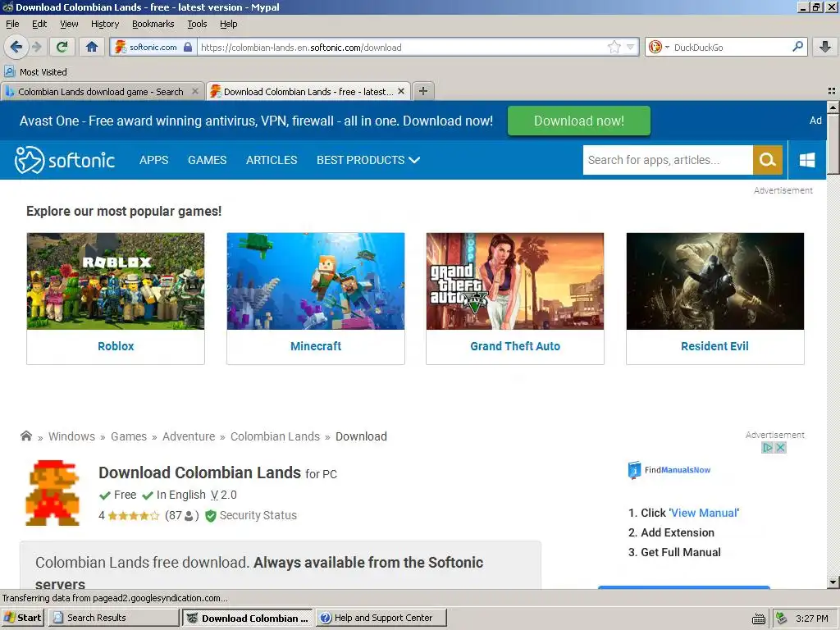Go to Softonic APPS section

point(153,160)
